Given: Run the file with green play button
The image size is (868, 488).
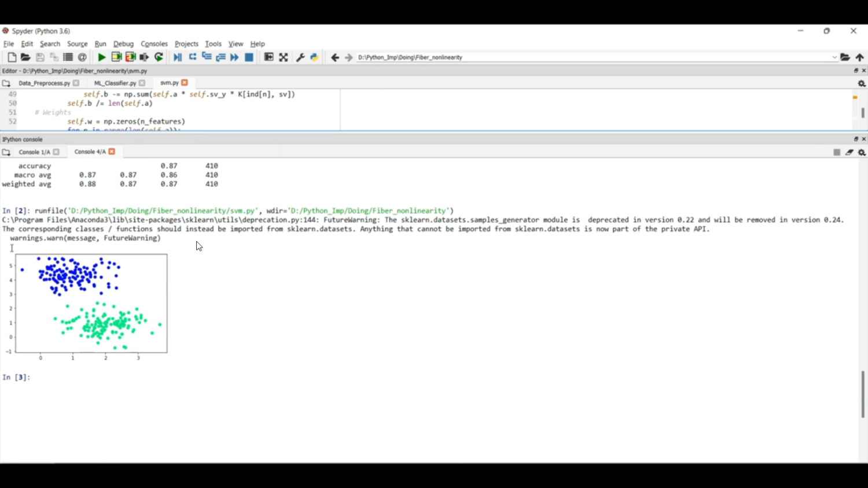Looking at the screenshot, I should click(101, 57).
